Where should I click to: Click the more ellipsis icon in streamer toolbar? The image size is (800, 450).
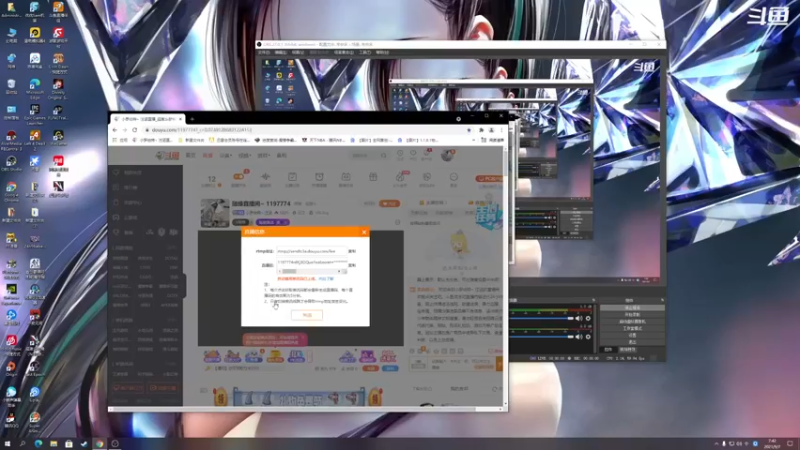[454, 177]
